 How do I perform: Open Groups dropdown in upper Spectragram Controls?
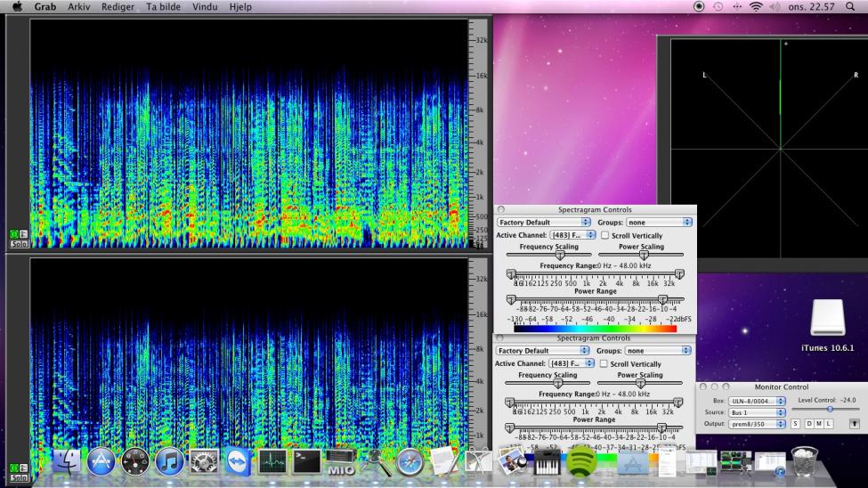659,222
